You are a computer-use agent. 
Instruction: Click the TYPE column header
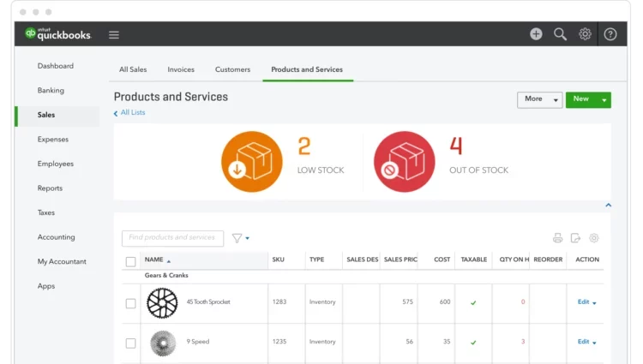[x=316, y=260]
